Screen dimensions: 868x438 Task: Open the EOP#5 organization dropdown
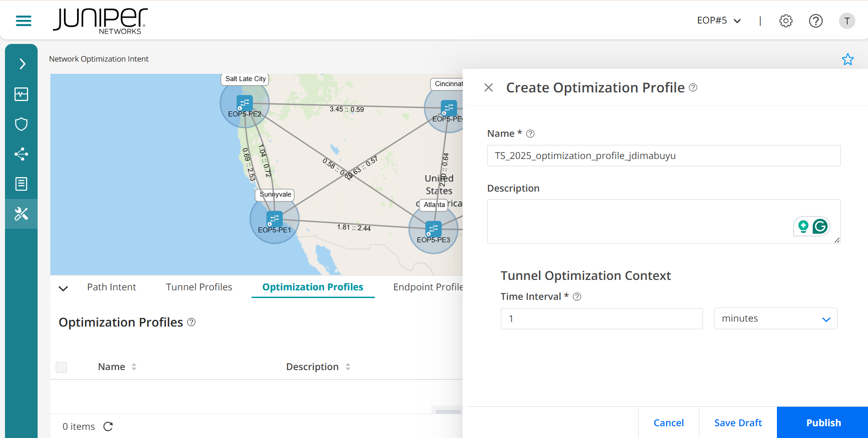(x=718, y=20)
